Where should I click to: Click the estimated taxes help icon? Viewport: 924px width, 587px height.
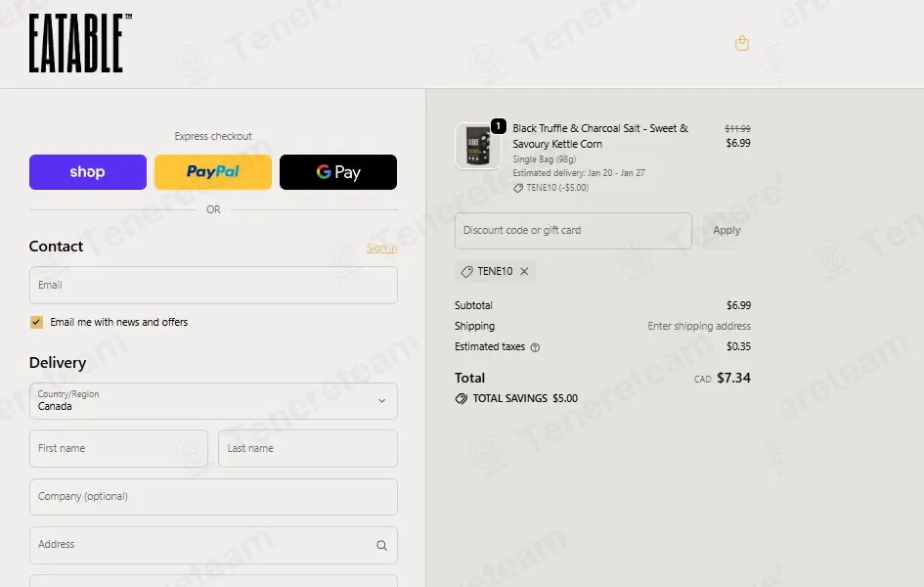click(535, 347)
